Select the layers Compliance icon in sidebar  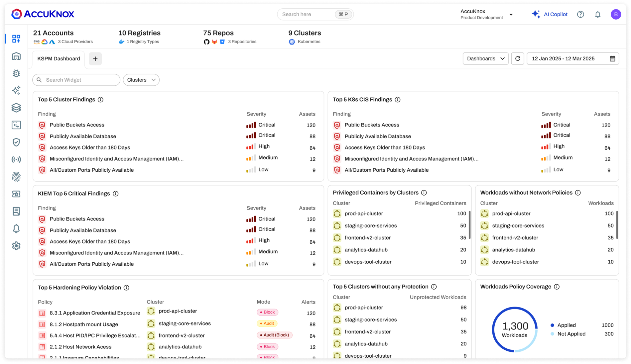point(16,108)
